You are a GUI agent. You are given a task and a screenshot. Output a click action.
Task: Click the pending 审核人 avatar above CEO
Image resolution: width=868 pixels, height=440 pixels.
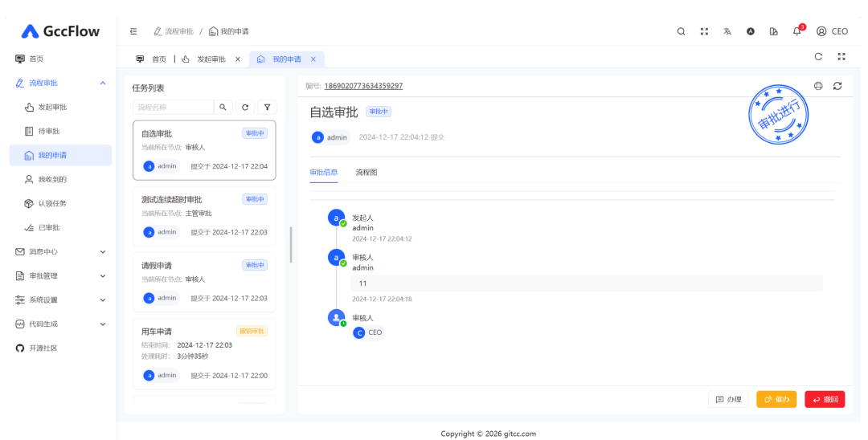coord(336,318)
